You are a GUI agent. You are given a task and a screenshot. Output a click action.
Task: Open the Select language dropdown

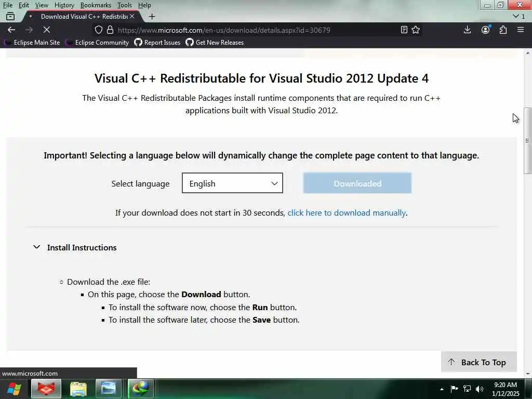pyautogui.click(x=232, y=183)
